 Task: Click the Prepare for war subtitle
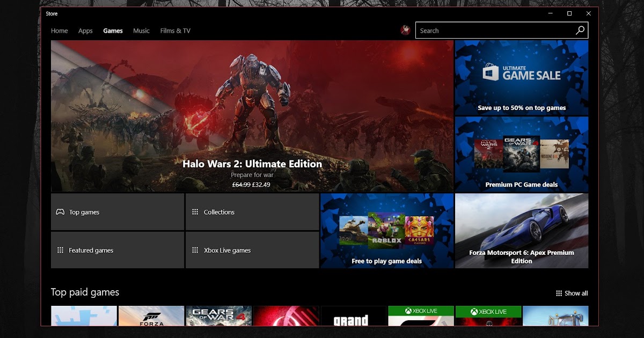[x=252, y=175]
